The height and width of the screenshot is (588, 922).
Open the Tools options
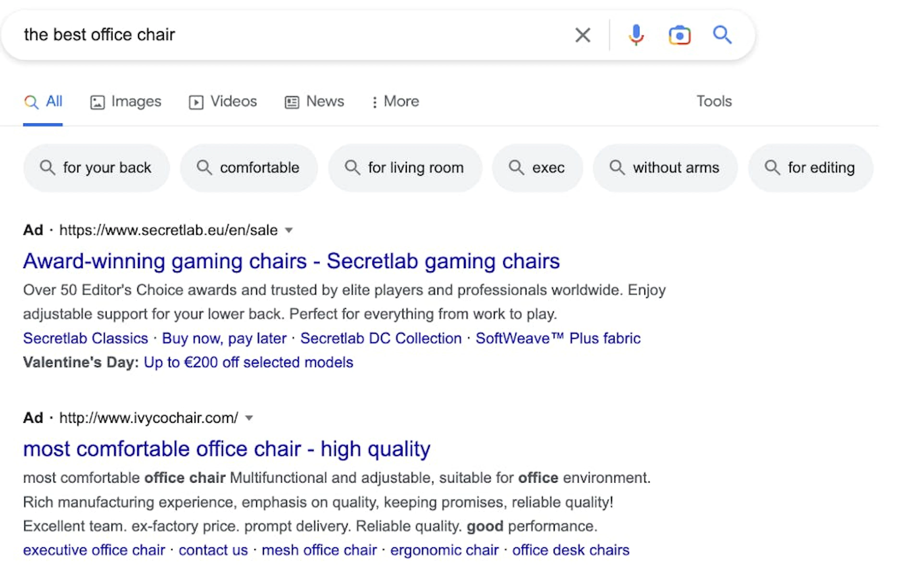[x=714, y=101]
